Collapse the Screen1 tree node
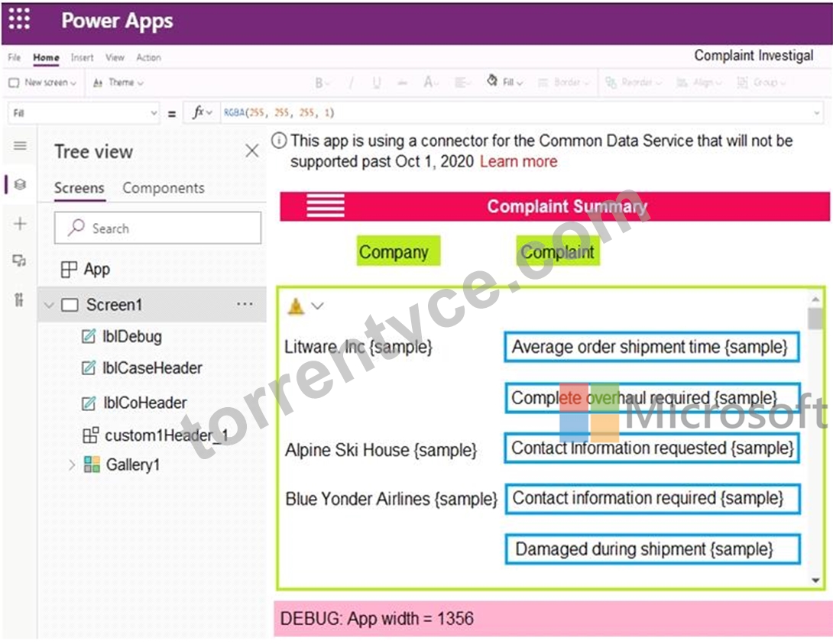Viewport: 833px width, 644px height. coord(49,305)
